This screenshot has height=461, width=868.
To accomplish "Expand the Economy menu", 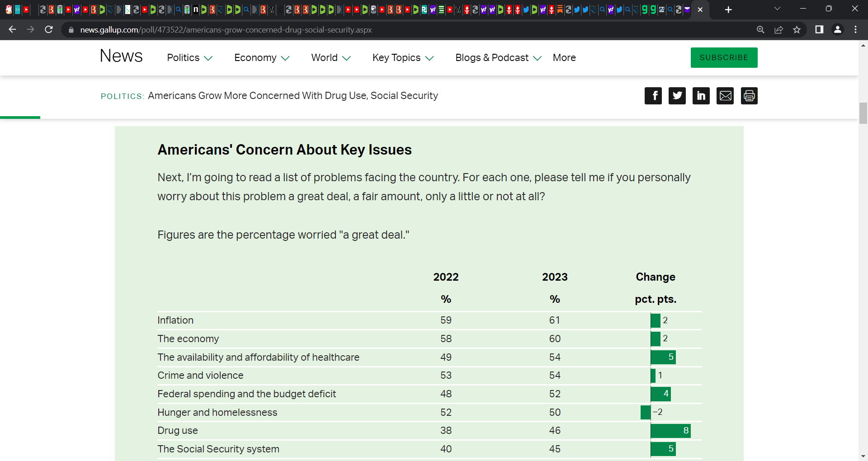I will [x=262, y=57].
